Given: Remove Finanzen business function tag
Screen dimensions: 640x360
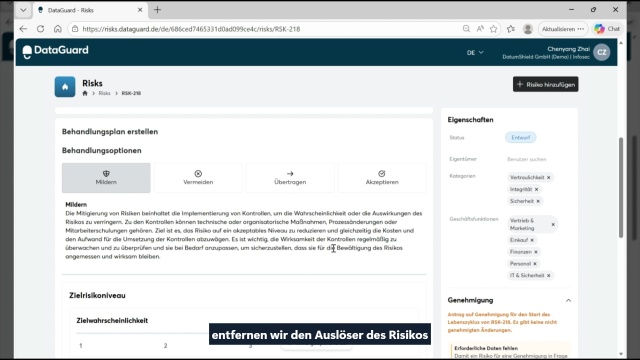Looking at the screenshot, I should (x=536, y=252).
